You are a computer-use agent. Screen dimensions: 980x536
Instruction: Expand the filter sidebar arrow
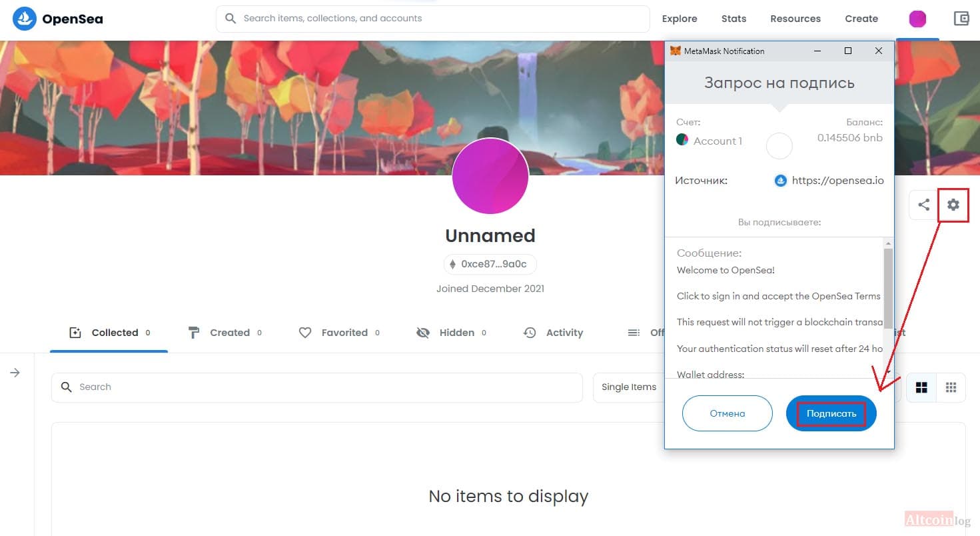pyautogui.click(x=15, y=373)
